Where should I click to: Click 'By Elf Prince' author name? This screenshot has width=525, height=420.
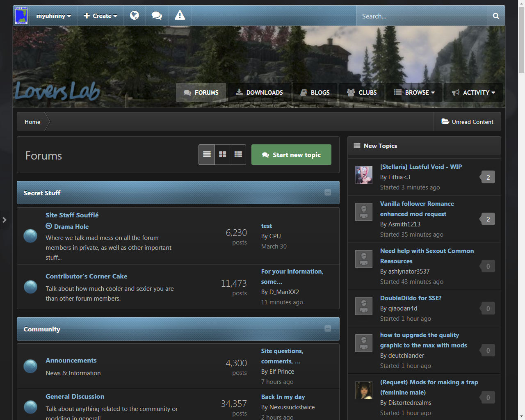pos(278,371)
